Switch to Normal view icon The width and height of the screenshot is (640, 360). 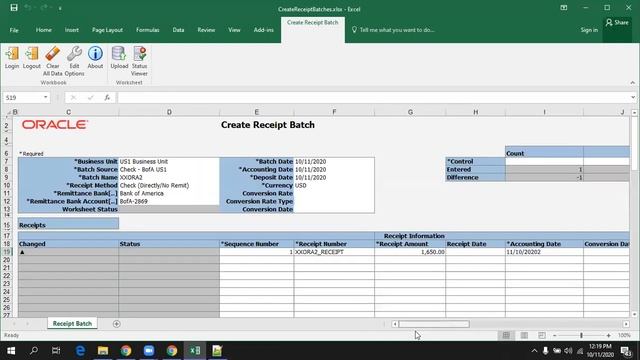coord(506,336)
